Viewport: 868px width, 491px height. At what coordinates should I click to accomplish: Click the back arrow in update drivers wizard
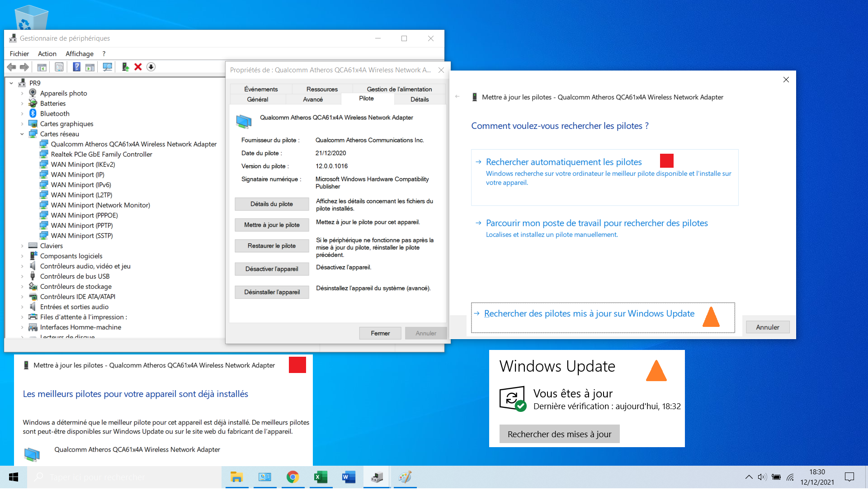pos(457,97)
